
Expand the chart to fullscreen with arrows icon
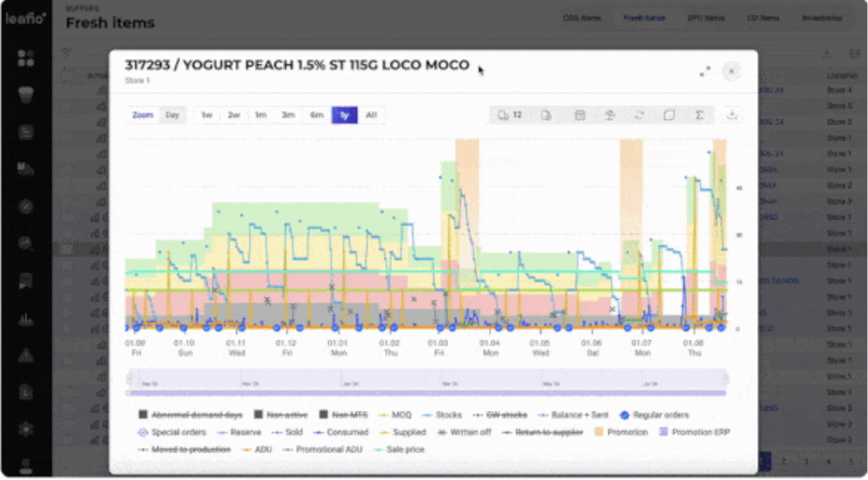(705, 71)
